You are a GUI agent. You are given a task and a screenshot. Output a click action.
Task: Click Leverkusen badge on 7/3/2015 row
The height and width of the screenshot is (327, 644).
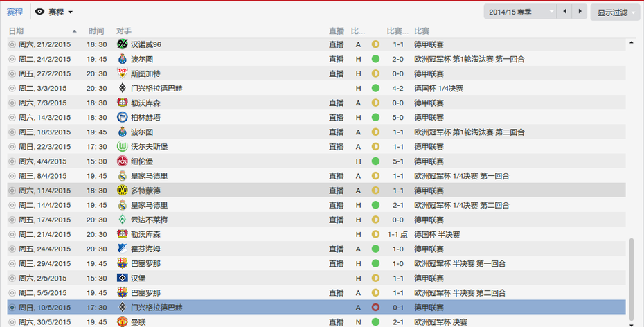pyautogui.click(x=123, y=103)
